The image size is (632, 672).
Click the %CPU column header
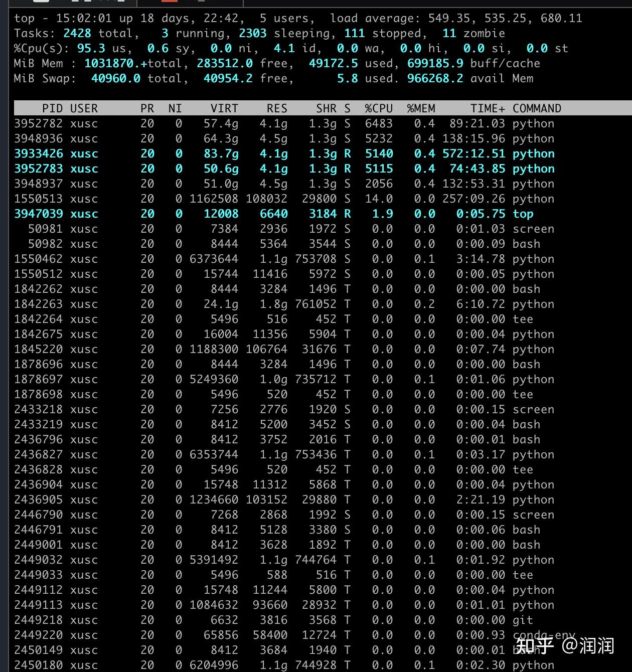(x=379, y=108)
